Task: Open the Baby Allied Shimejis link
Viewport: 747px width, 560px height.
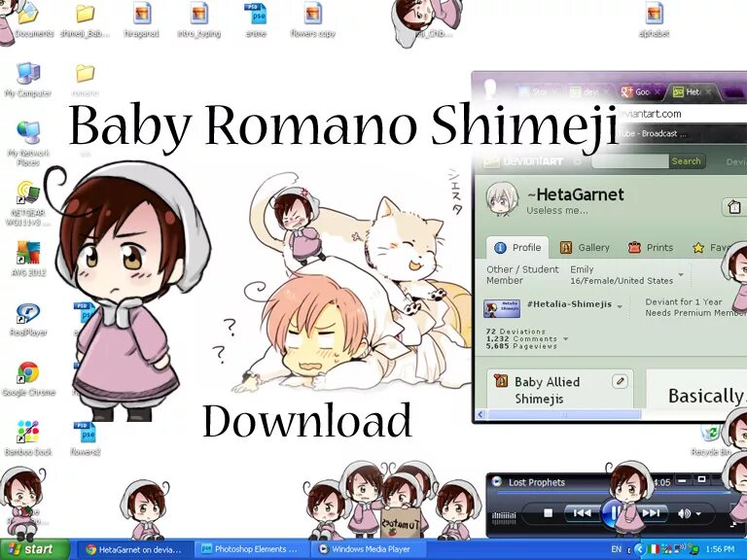Action: point(547,390)
